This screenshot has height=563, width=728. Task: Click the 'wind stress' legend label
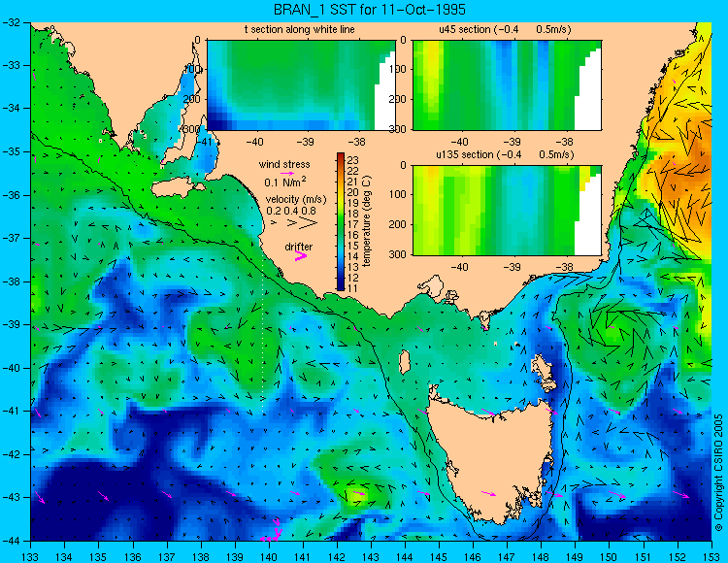tap(284, 164)
